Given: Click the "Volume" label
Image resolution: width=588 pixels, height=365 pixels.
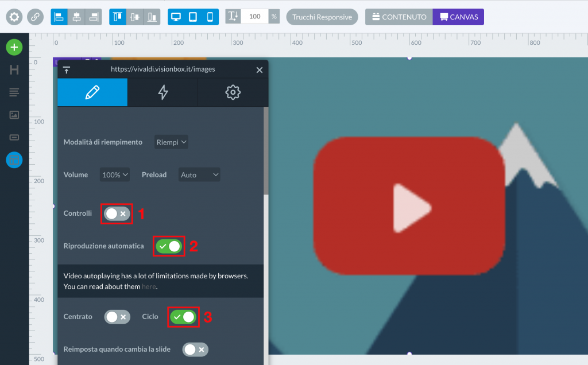Looking at the screenshot, I should 76,174.
